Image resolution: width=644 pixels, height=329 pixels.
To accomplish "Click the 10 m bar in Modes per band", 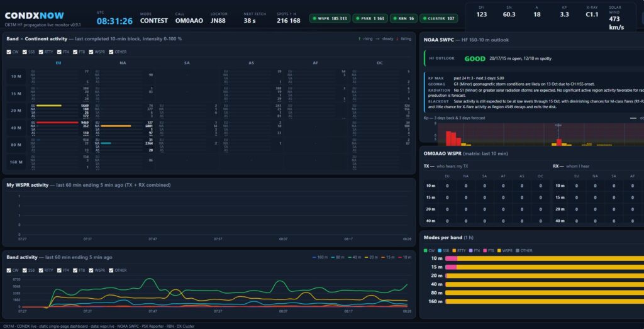I will tap(545, 259).
